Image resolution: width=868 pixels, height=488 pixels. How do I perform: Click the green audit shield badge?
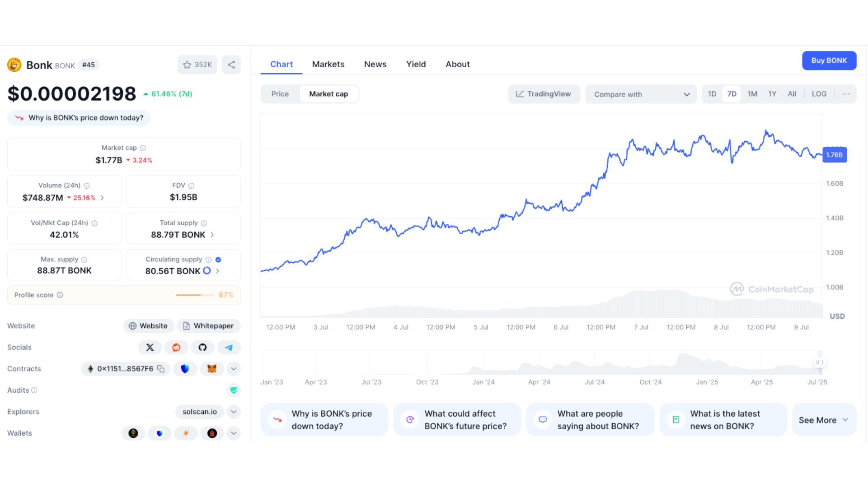234,390
